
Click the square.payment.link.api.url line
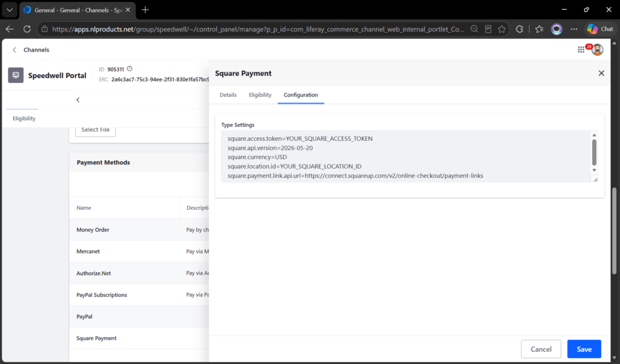pos(355,176)
